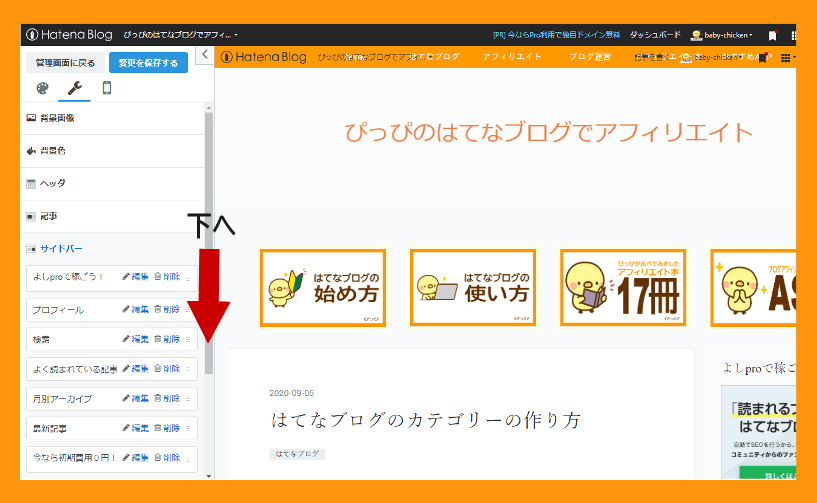Delete the 最新記事 module
817x503 pixels.
pos(167,428)
